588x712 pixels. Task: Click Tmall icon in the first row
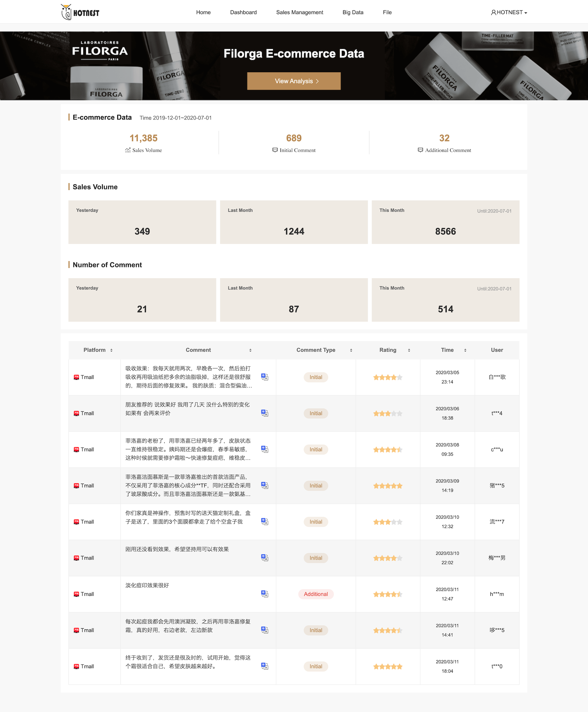click(76, 377)
